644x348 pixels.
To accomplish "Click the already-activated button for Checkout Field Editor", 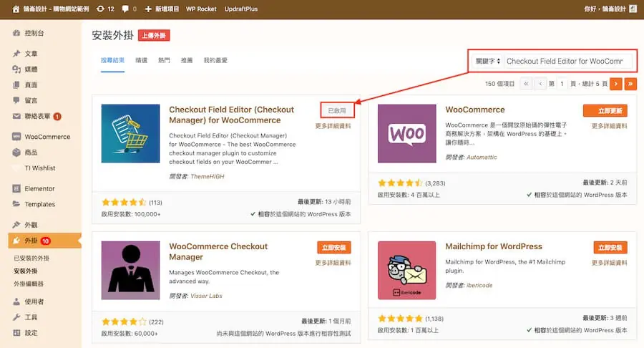I will 337,110.
